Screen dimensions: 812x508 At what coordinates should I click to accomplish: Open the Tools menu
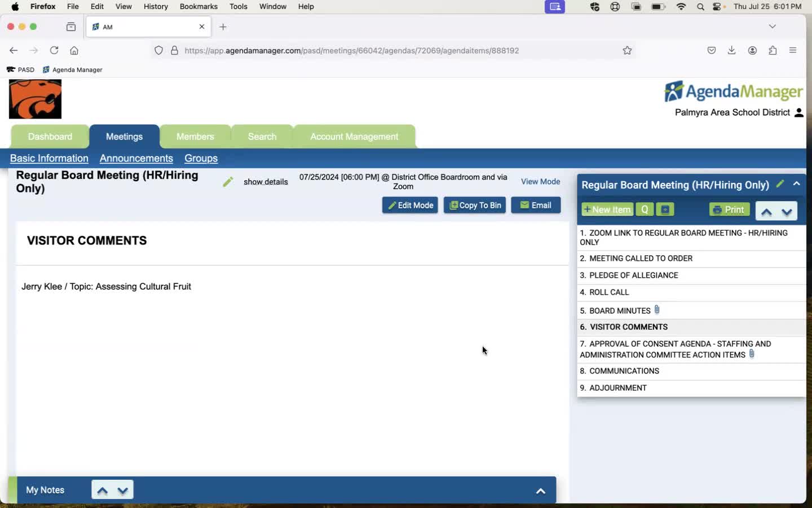(x=239, y=7)
